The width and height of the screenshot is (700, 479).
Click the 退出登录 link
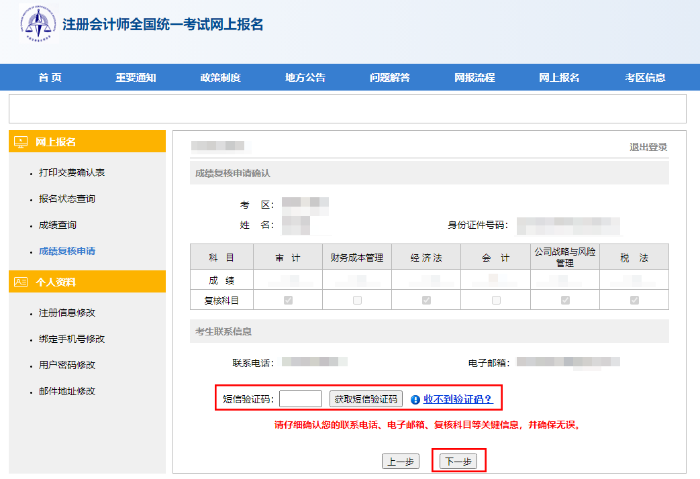click(x=648, y=147)
